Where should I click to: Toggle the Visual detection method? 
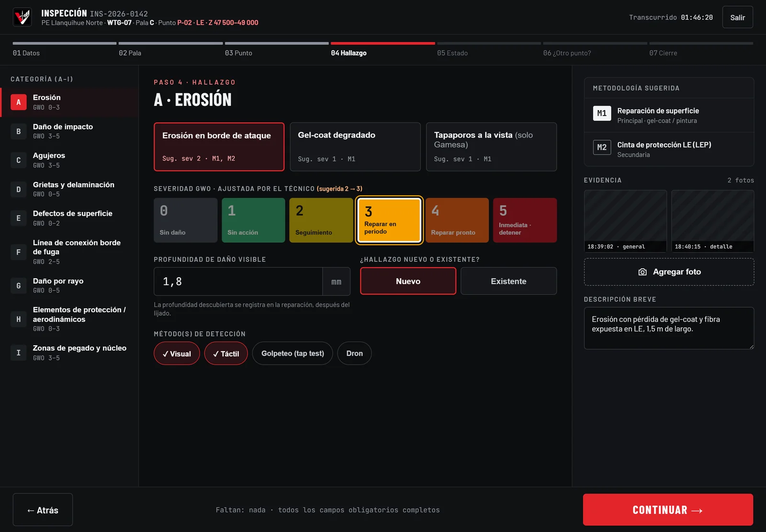[x=177, y=353]
